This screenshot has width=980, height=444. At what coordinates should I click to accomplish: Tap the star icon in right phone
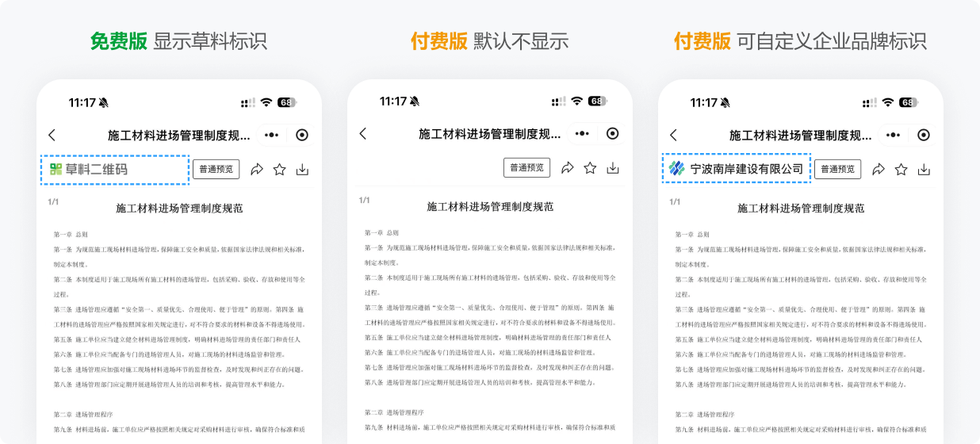pyautogui.click(x=901, y=170)
